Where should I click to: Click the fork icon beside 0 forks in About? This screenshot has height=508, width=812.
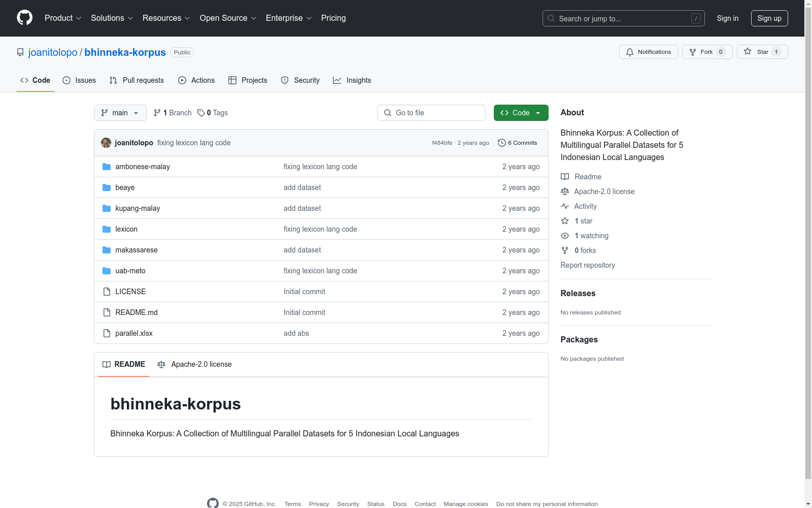pyautogui.click(x=565, y=250)
